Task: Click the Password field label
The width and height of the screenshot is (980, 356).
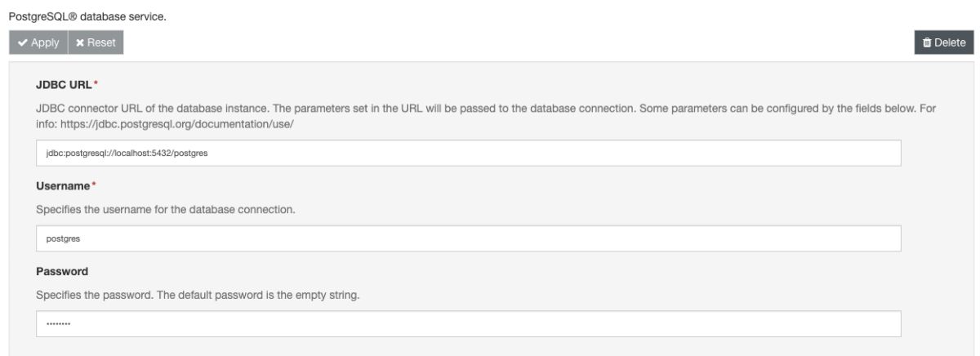Action: (x=61, y=270)
